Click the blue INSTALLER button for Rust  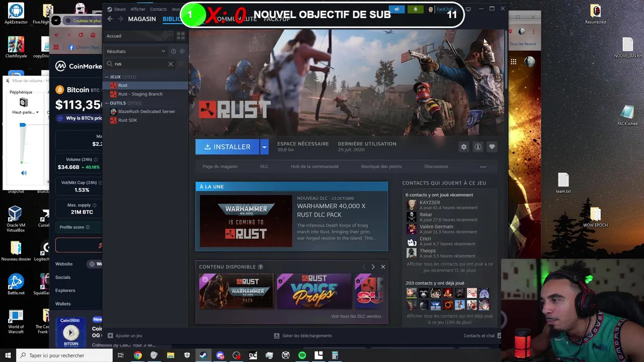click(227, 147)
